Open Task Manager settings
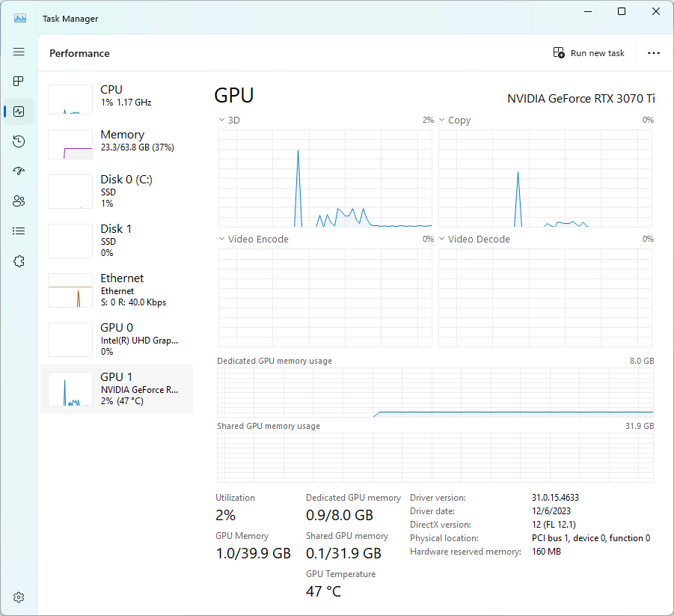 19,597
